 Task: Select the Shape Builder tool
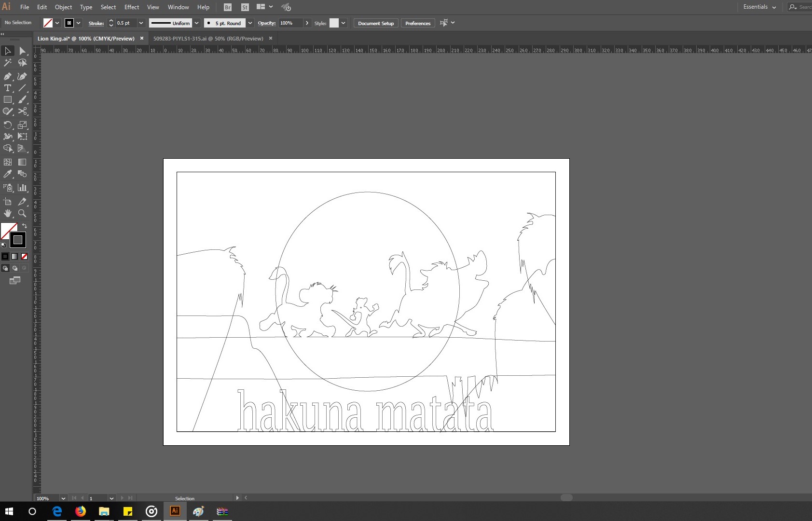pyautogui.click(x=8, y=148)
